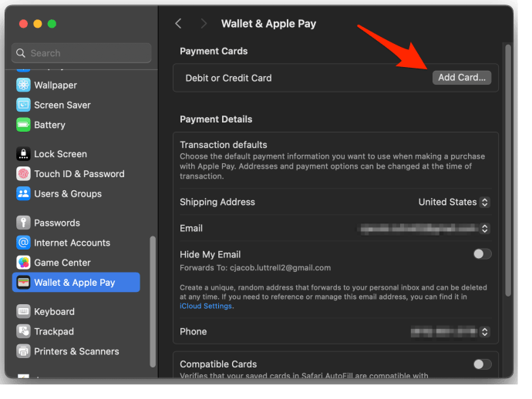Screen dimensions: 532x399
Task: Click the Internet Accounts @ icon
Action: point(23,243)
